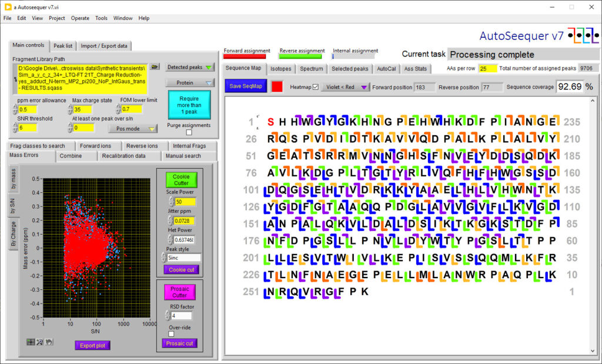Open the File menu
This screenshot has width=602, height=364.
click(x=7, y=18)
